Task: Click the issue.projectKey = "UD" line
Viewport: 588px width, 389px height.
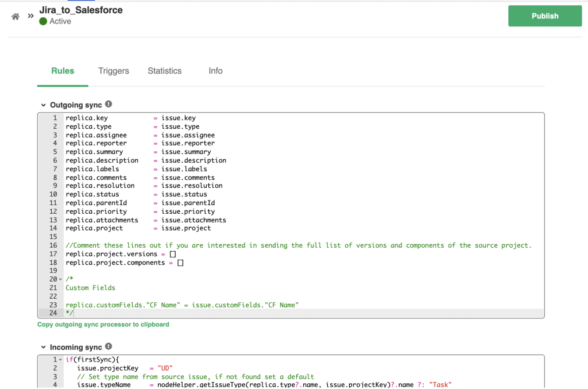Action: tap(125, 368)
